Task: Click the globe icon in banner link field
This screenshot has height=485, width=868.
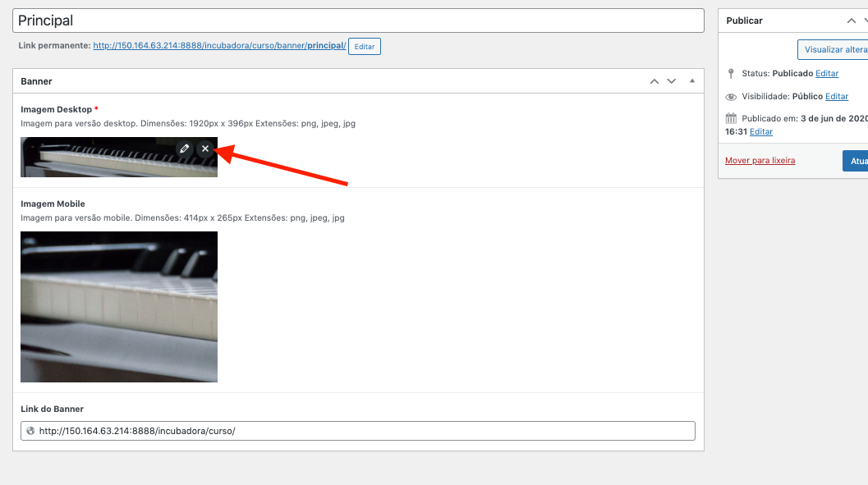Action: [x=31, y=431]
